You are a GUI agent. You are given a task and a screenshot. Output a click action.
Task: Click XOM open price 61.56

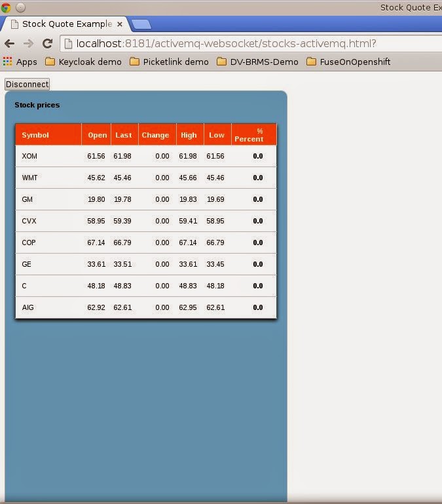pyautogui.click(x=96, y=156)
